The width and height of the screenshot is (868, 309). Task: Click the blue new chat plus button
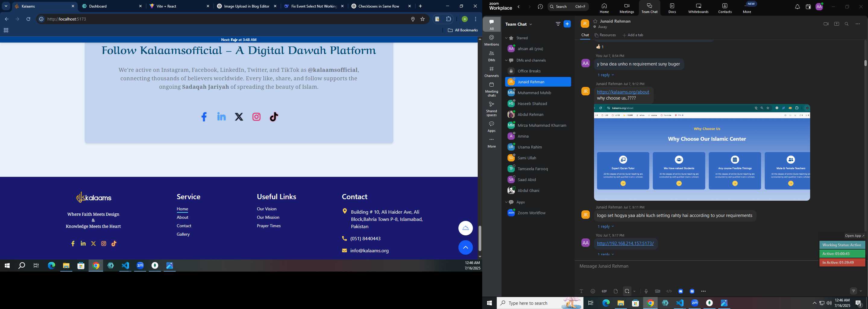point(568,24)
